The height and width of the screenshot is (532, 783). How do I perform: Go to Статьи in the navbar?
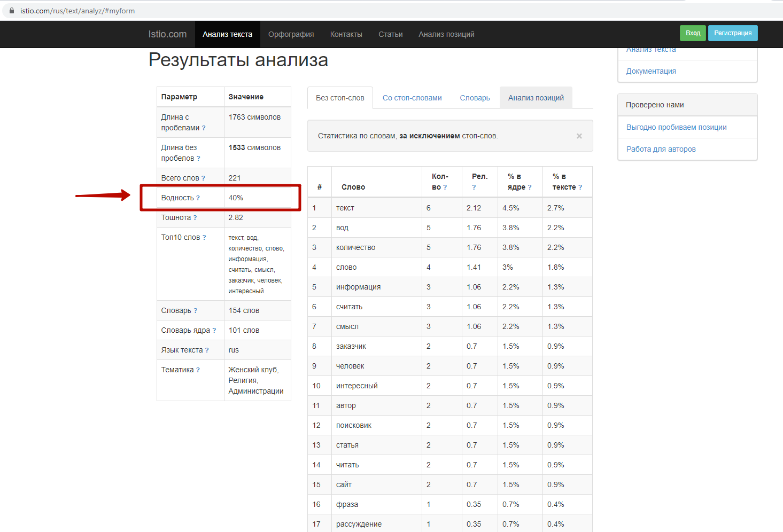pyautogui.click(x=390, y=34)
